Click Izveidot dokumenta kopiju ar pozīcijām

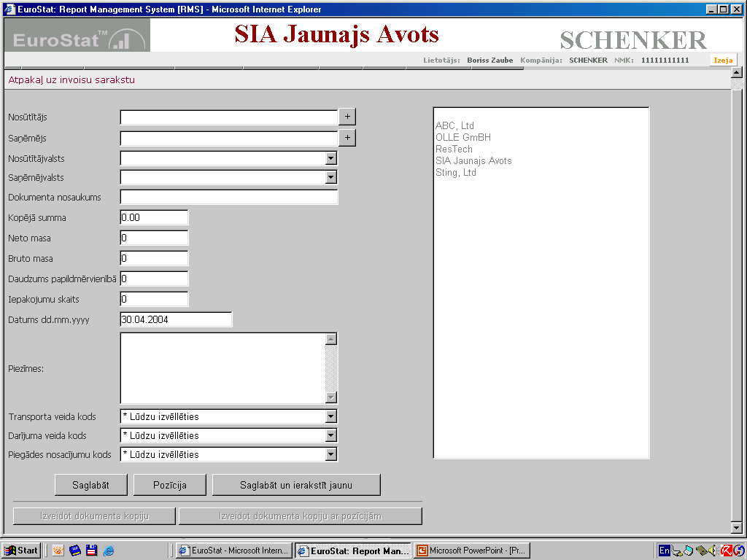[300, 516]
